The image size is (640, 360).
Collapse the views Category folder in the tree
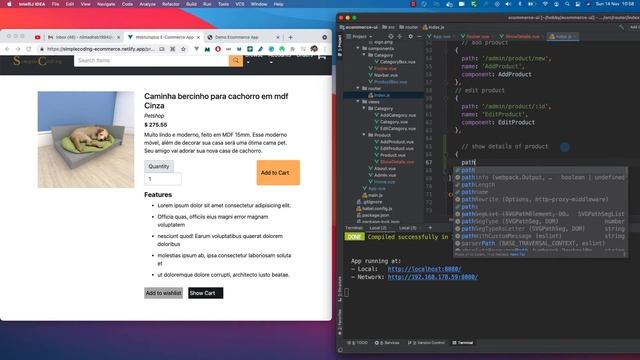pos(364,108)
